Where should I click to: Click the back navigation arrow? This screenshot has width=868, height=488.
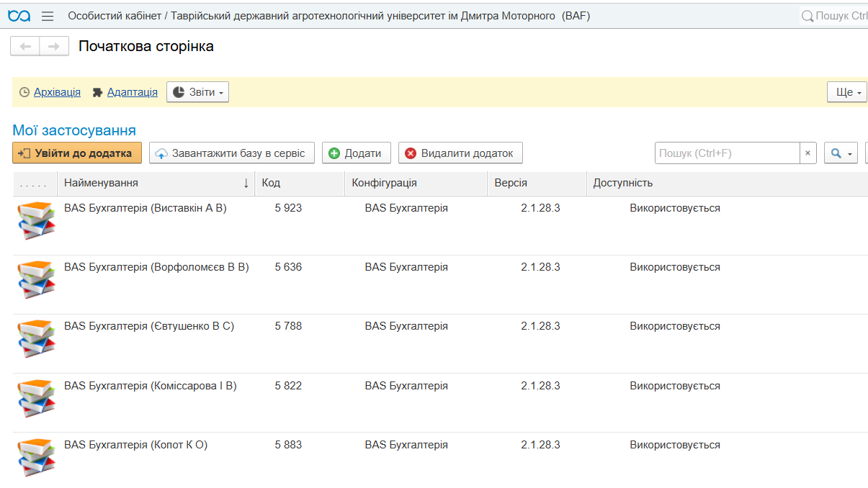[x=25, y=46]
